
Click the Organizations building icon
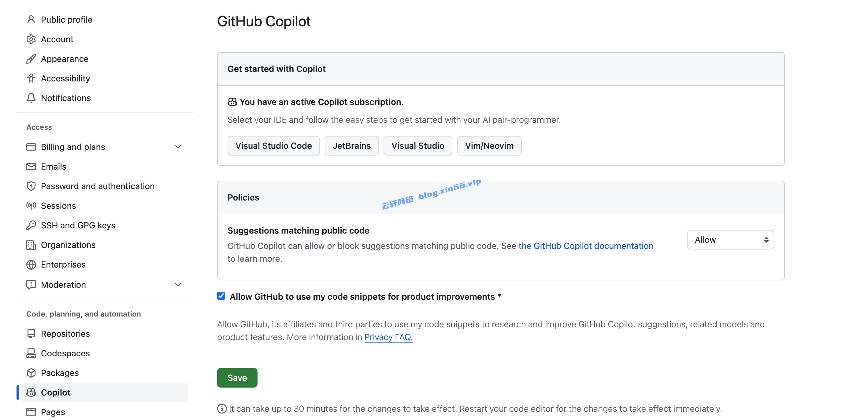pyautogui.click(x=31, y=245)
